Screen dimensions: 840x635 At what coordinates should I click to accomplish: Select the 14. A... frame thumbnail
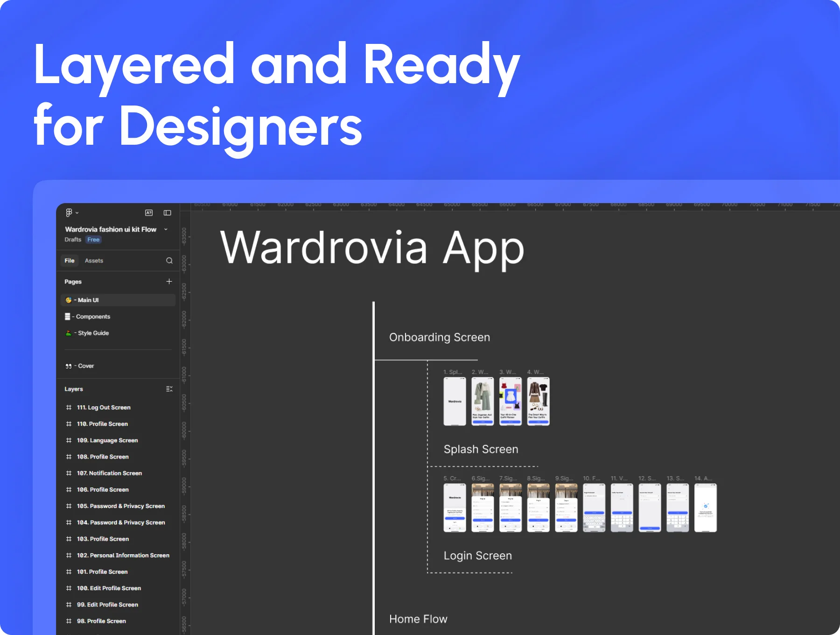click(706, 508)
